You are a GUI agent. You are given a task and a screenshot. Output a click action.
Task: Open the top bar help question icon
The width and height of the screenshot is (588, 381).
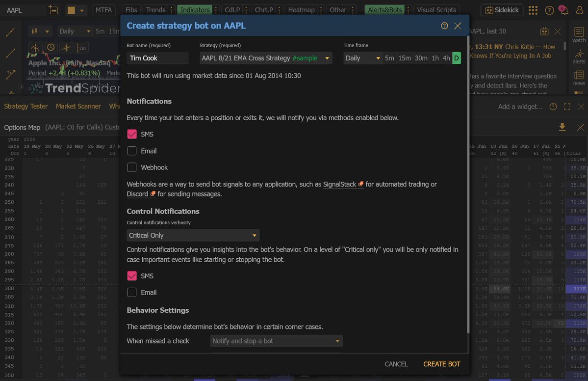(x=549, y=10)
